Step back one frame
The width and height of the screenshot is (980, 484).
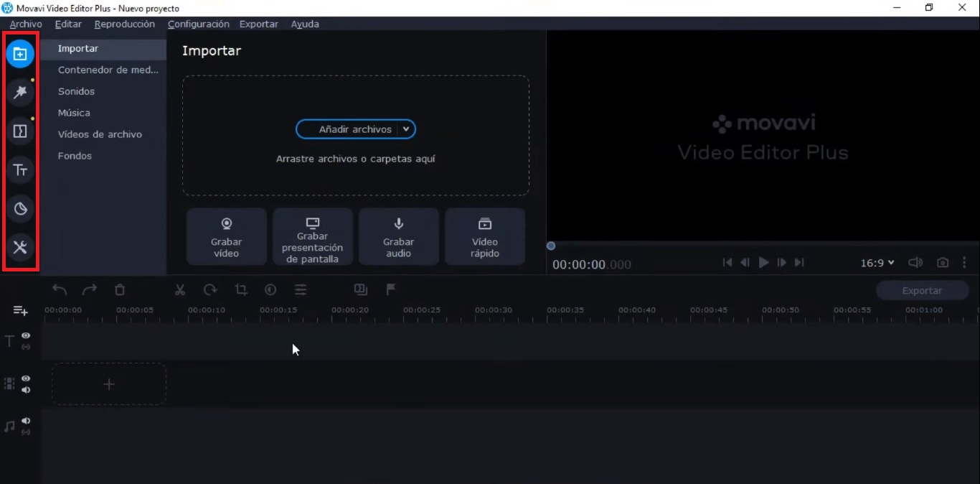tap(745, 263)
